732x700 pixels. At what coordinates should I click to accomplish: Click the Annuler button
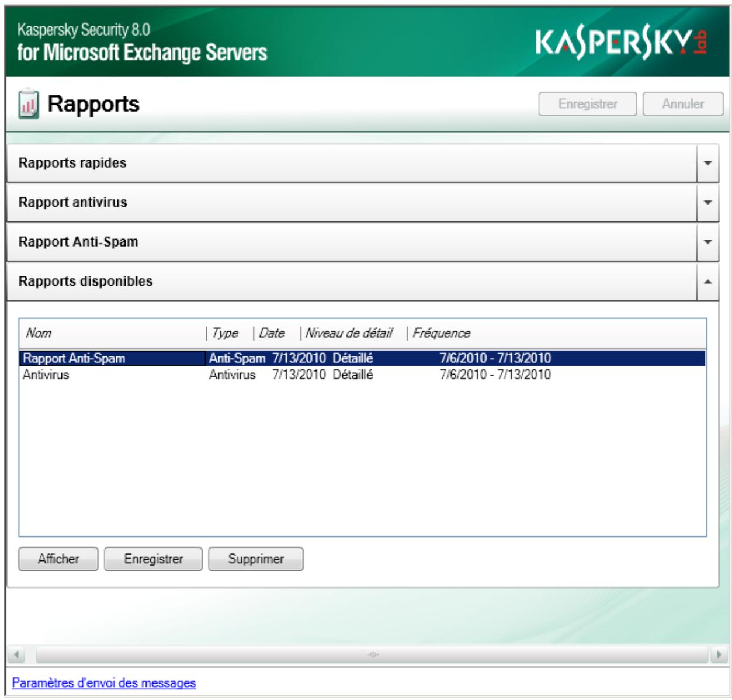(x=683, y=104)
